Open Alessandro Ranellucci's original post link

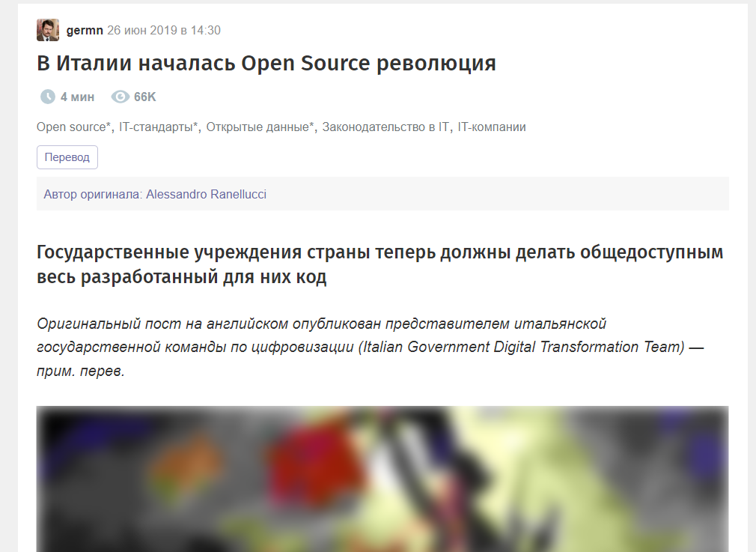tap(207, 194)
